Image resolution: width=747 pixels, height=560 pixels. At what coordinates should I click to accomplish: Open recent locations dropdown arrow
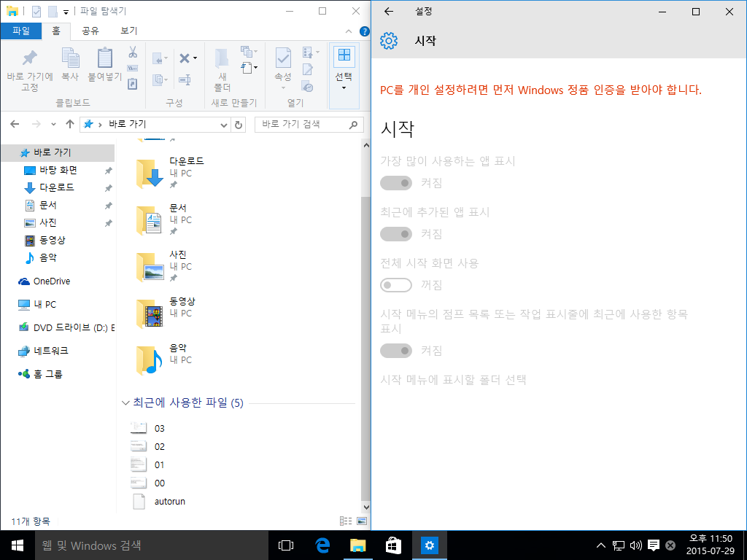click(x=53, y=124)
